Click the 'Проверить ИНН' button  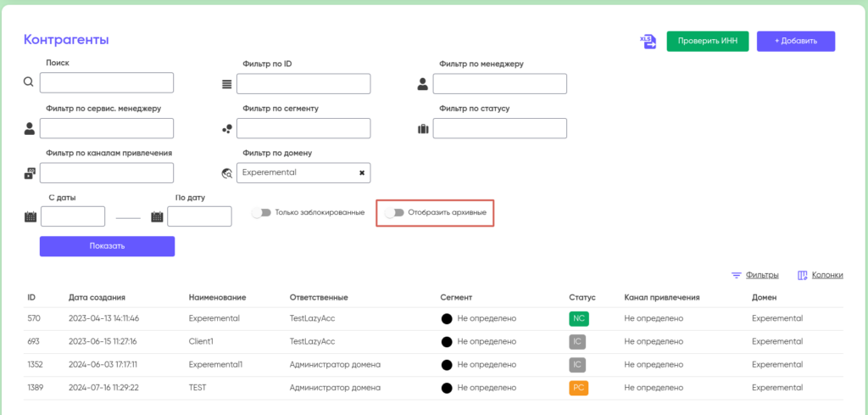click(707, 42)
